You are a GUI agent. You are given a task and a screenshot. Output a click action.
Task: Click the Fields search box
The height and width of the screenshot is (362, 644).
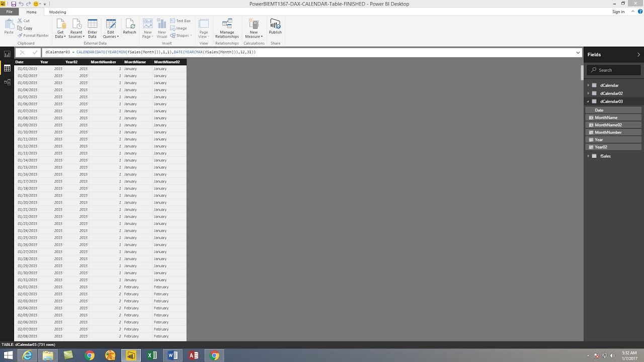[614, 70]
